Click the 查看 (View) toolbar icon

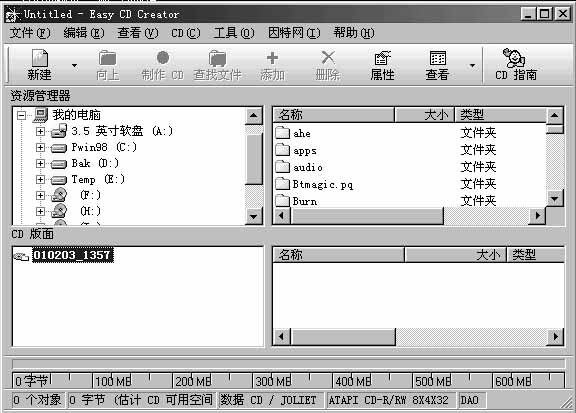coord(438,58)
